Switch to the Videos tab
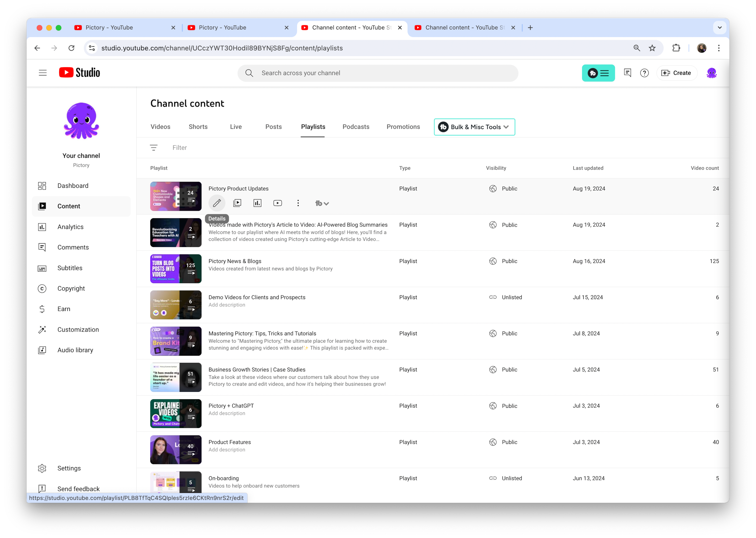 [161, 127]
